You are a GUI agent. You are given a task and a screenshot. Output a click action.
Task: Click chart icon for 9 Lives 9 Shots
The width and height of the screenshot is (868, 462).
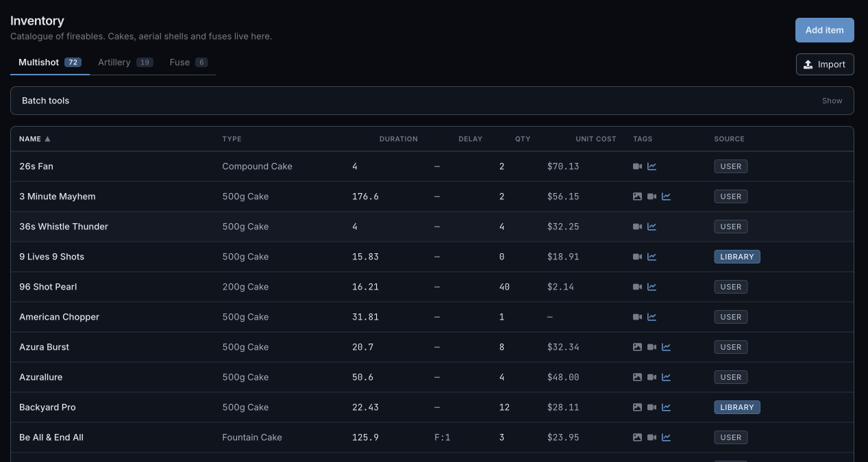coord(652,257)
